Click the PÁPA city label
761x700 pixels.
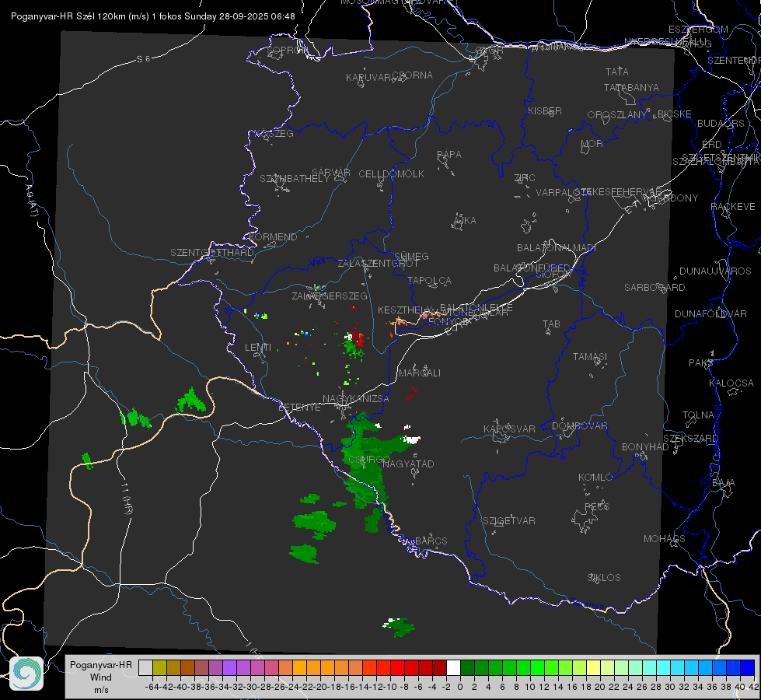pyautogui.click(x=449, y=155)
